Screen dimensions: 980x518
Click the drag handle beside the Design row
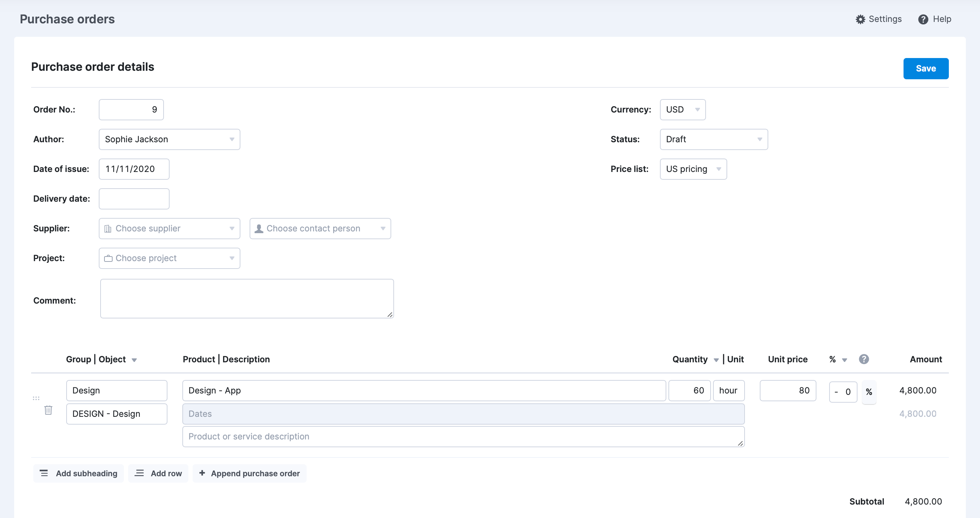click(36, 398)
